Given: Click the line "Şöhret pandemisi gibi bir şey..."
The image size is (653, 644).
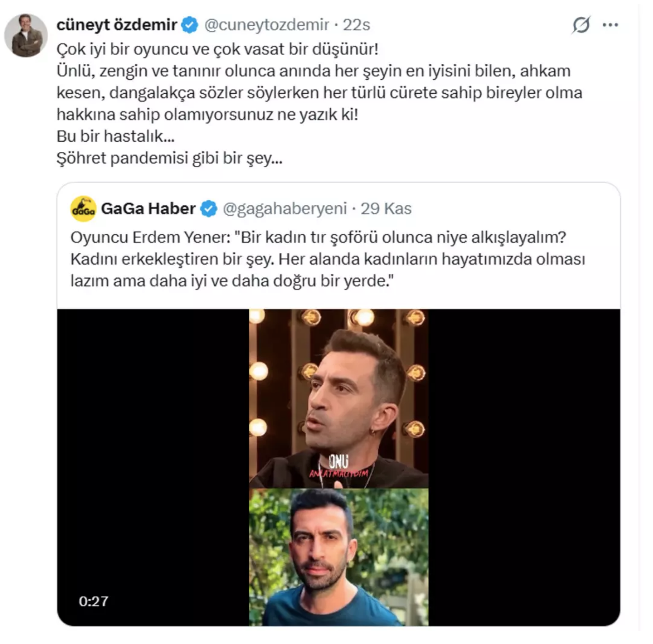Looking at the screenshot, I should click(x=169, y=158).
